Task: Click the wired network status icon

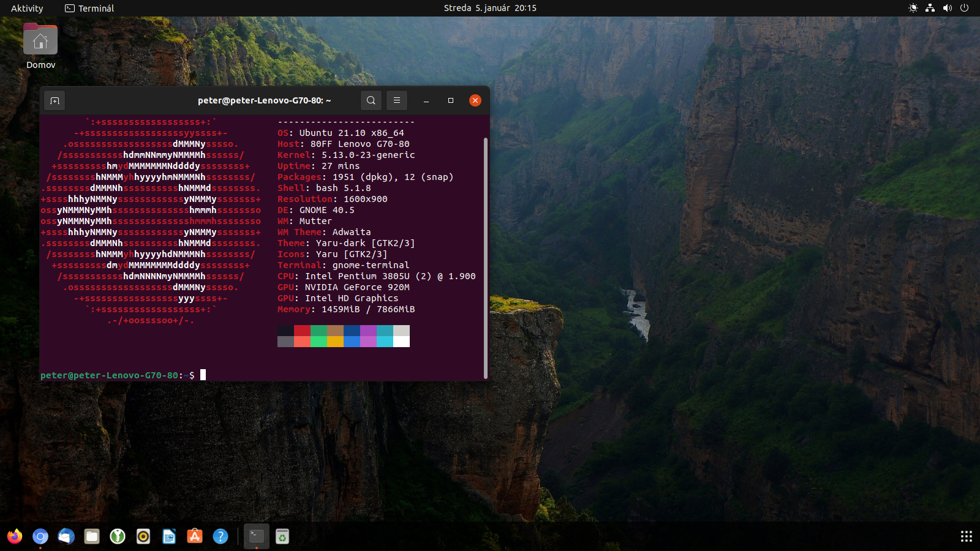Action: pos(930,8)
